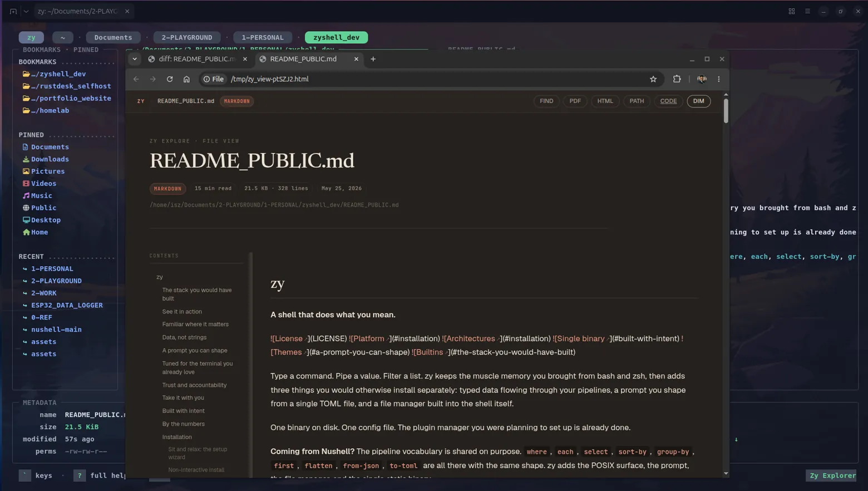Screen dimensions: 868x491
Task: Select the zy breadcrumb segment
Action: pyautogui.click(x=31, y=37)
